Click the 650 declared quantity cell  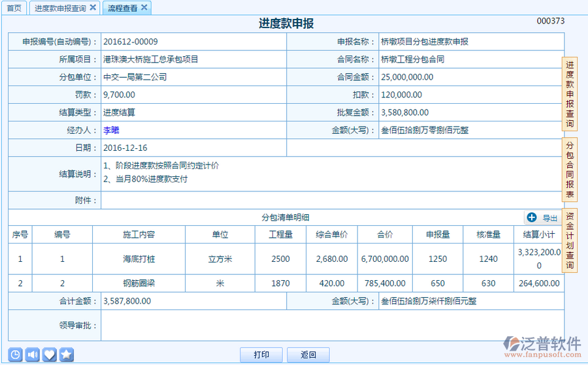tap(438, 283)
